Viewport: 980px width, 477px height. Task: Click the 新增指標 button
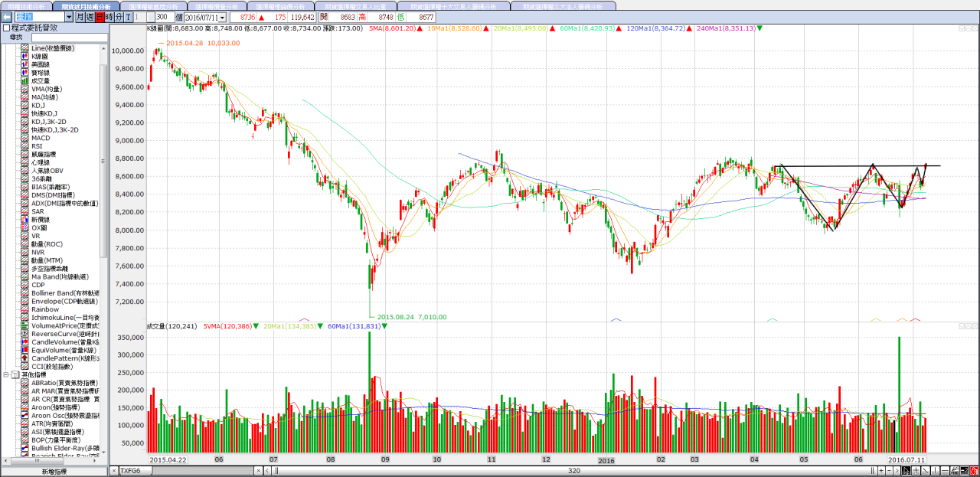point(54,472)
